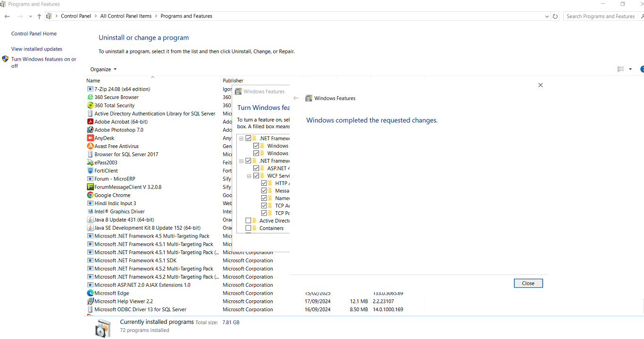Viewport: 644px width, 339px height.
Task: Uncheck the HTTP Activation feature checkbox
Action: [264, 183]
